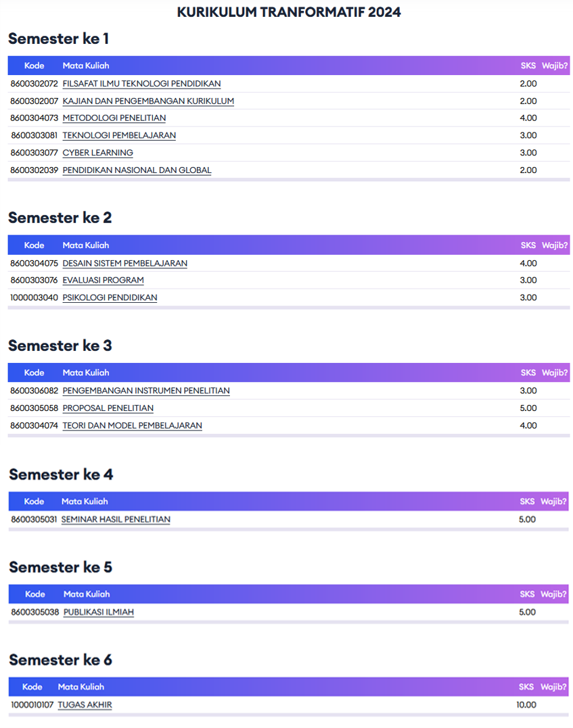
Task: Click SKS column header in Semester 2 table
Action: coord(528,245)
